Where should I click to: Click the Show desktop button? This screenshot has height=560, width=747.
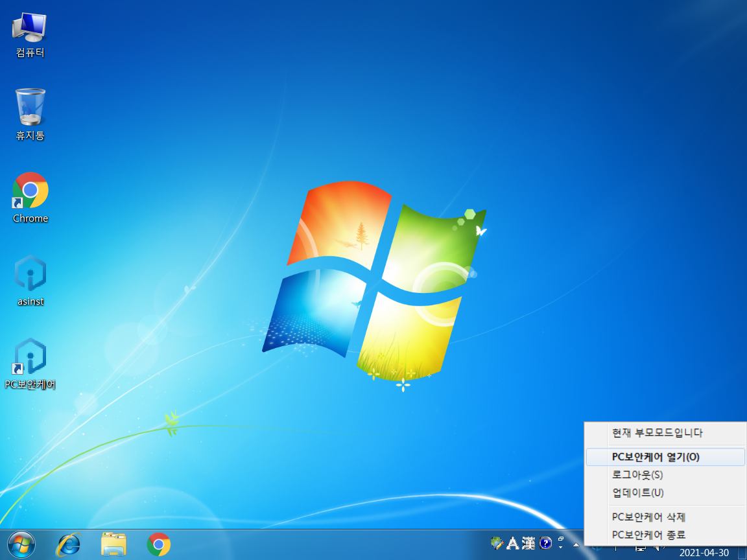pos(742,552)
